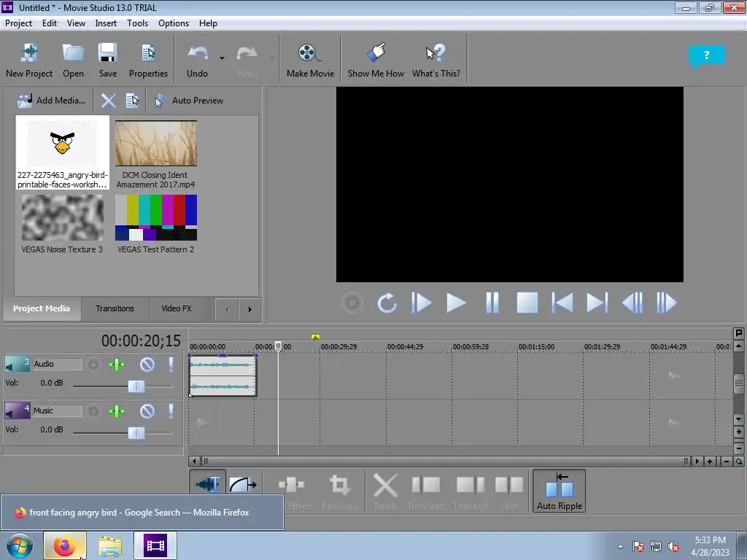
Task: Click the Make Movie button
Action: click(x=310, y=60)
